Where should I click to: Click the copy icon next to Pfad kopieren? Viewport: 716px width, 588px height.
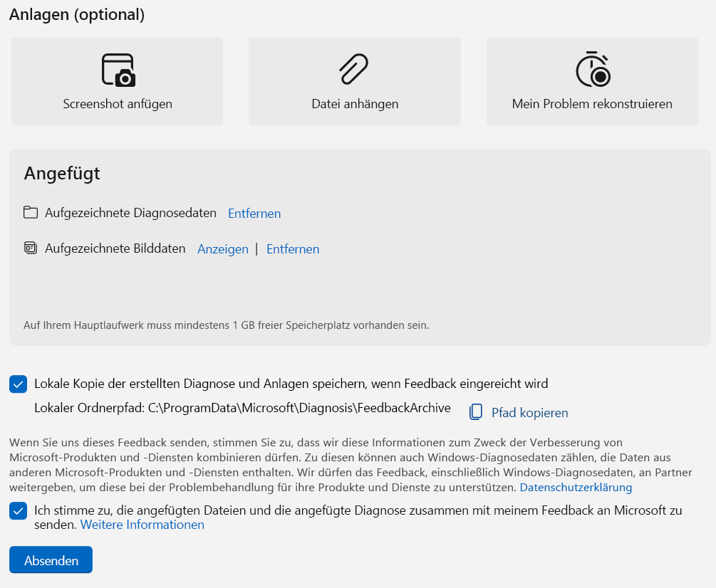475,411
